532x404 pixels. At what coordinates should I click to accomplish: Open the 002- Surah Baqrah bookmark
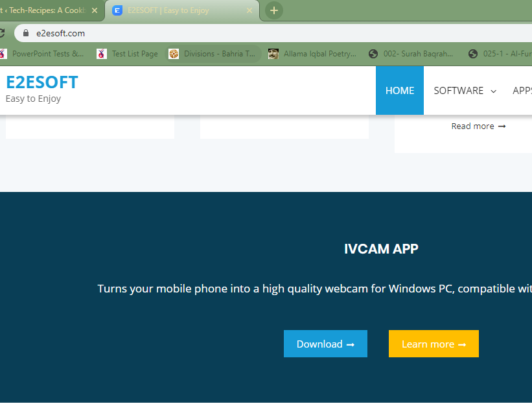[411, 54]
